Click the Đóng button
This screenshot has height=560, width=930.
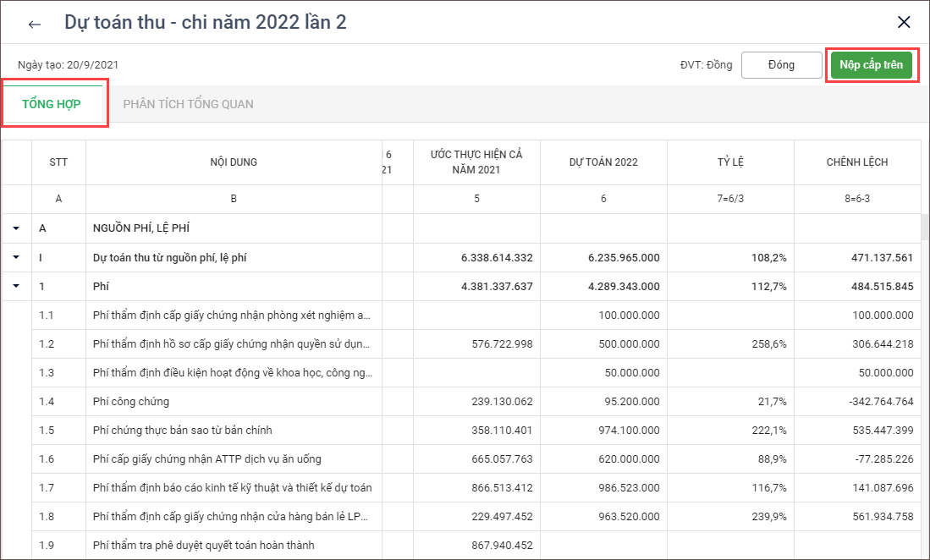click(x=781, y=65)
